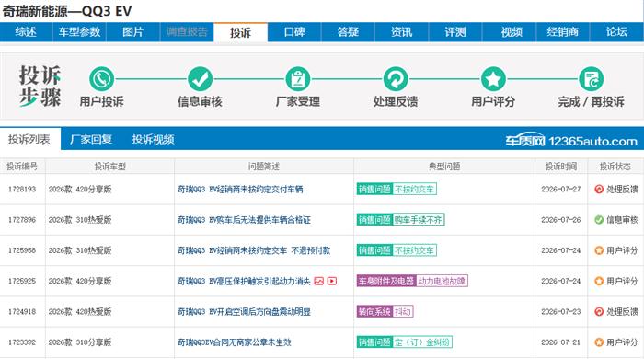Open complaint 合同无商家公章未生效

(x=234, y=342)
